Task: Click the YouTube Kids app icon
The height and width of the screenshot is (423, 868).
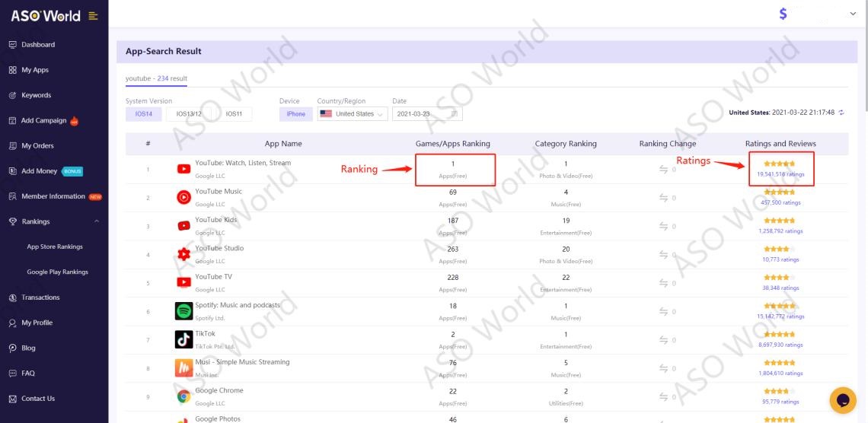Action: tap(183, 226)
